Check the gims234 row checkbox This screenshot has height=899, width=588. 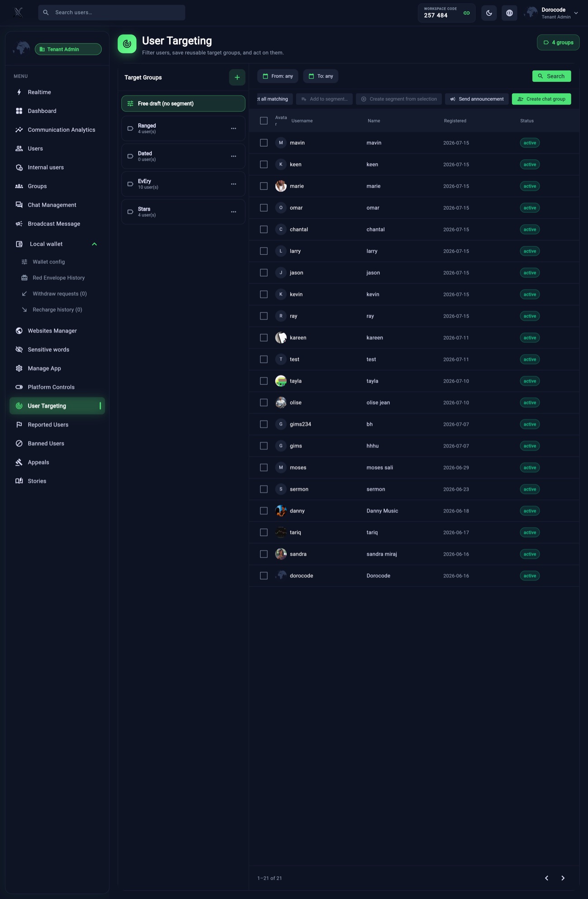point(264,424)
